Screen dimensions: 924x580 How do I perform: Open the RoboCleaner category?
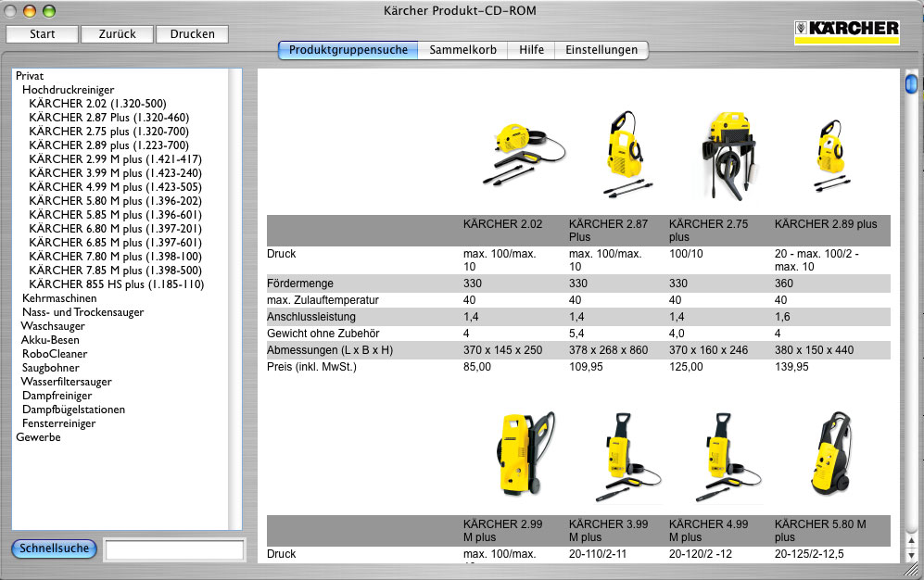click(55, 354)
